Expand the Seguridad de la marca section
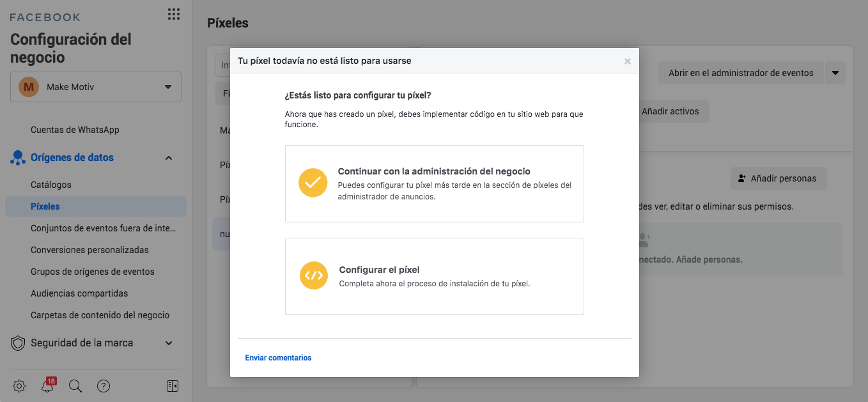Screen dimensions: 868x402 (x=169, y=343)
